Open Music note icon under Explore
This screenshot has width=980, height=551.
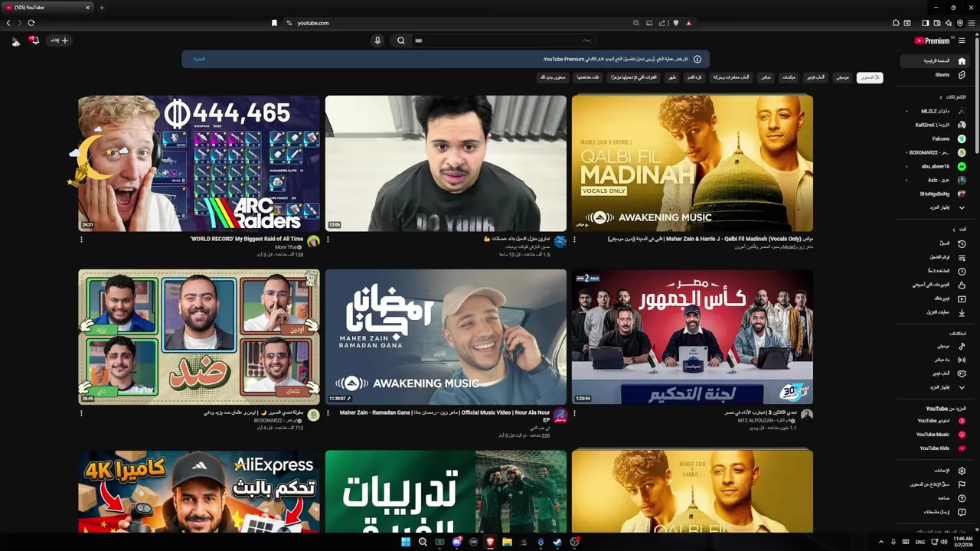[962, 346]
